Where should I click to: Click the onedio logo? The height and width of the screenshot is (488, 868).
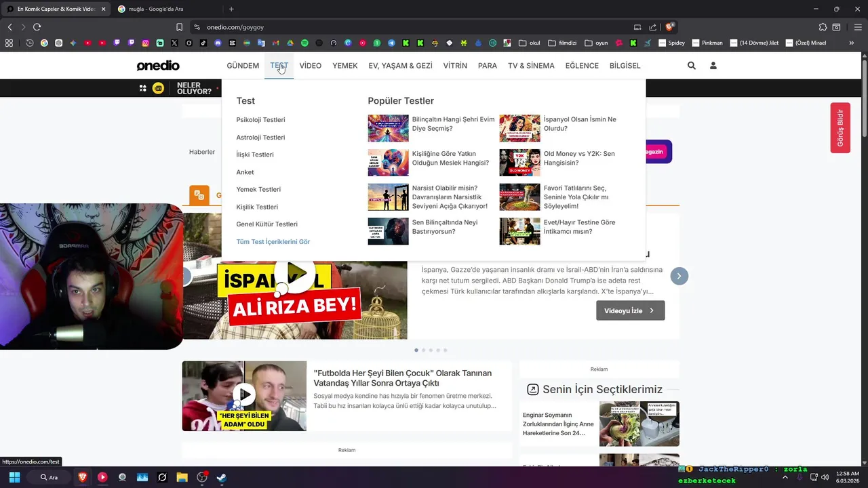tap(158, 66)
